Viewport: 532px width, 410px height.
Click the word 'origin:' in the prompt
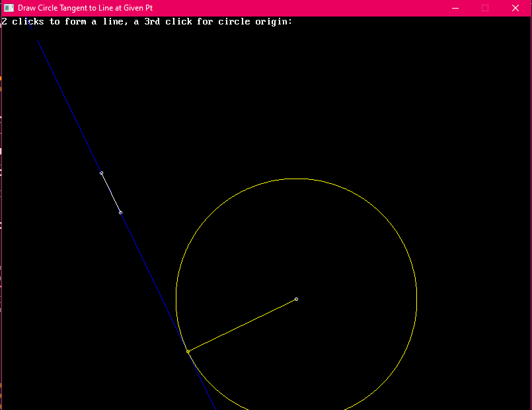pos(271,21)
